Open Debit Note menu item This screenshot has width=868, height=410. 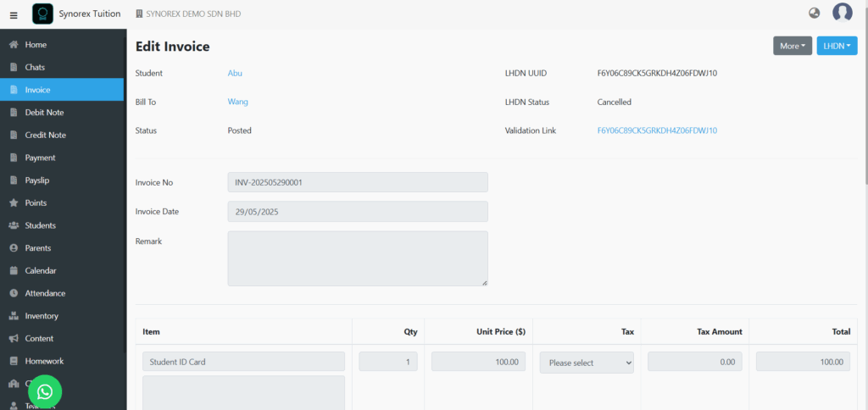click(62, 113)
